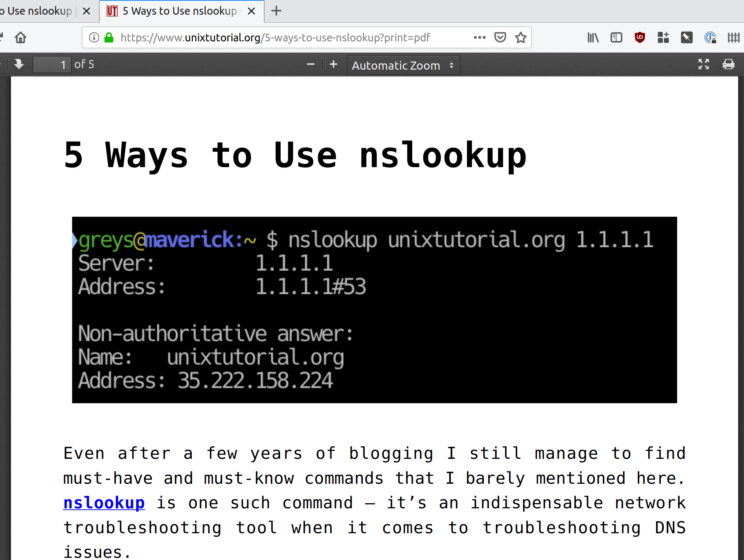Follow the nslookup hyperlink
Viewport: 744px width, 560px height.
(x=104, y=503)
